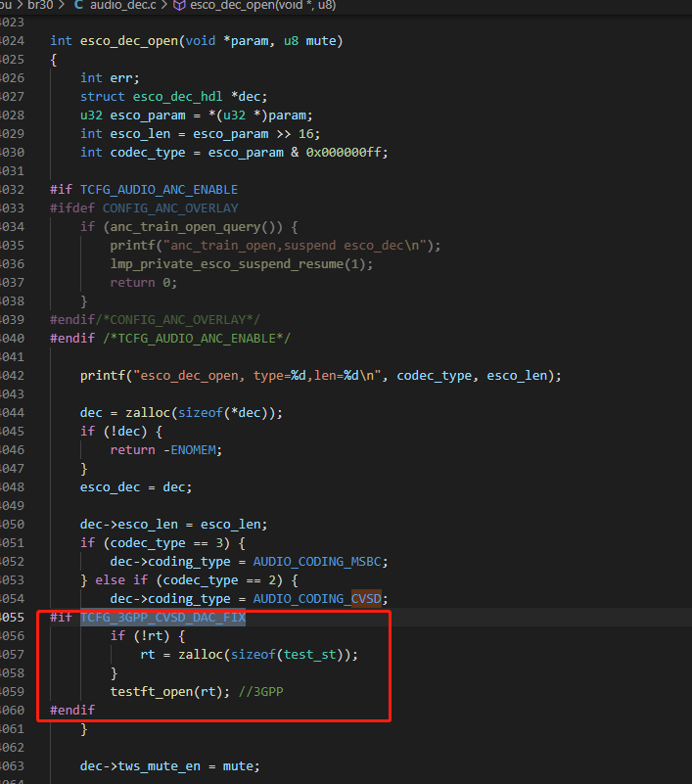
Task: Click 'struct esco_dec_hdl *dec;' declaration
Action: (x=174, y=97)
